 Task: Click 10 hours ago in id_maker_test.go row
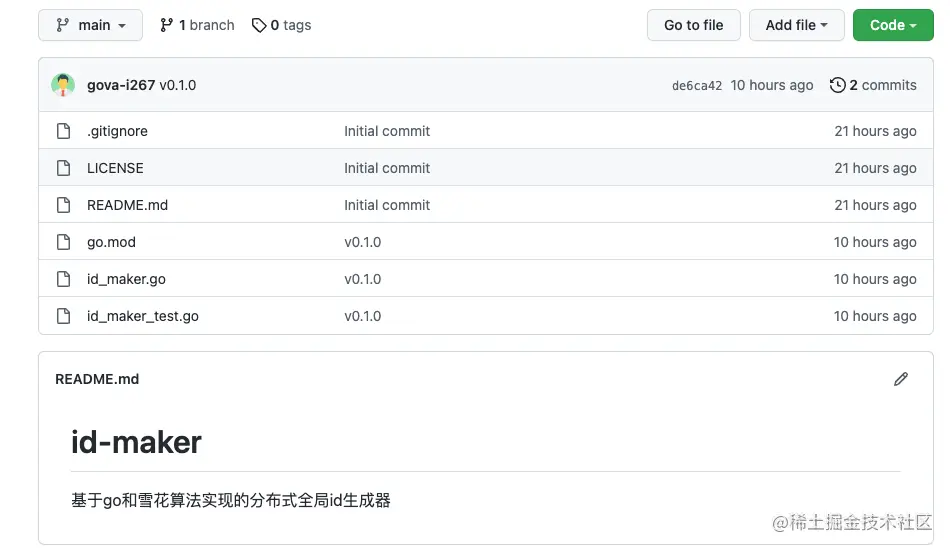tap(875, 316)
